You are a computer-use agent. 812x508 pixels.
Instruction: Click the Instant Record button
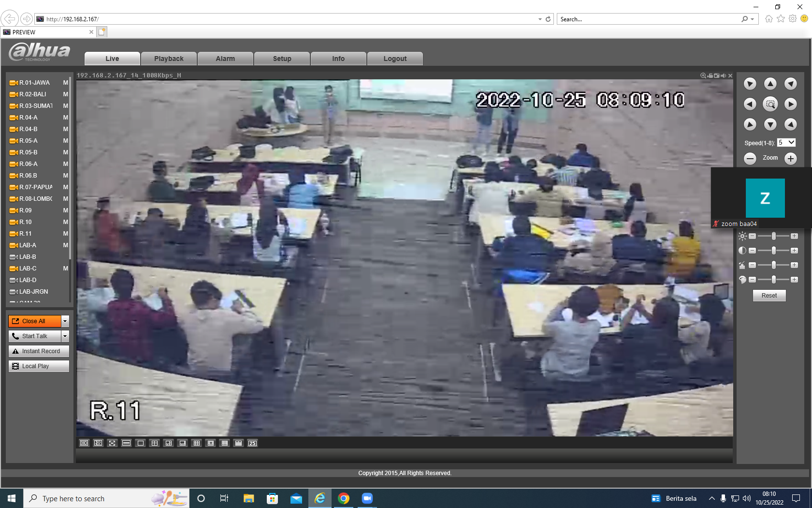[x=39, y=351]
